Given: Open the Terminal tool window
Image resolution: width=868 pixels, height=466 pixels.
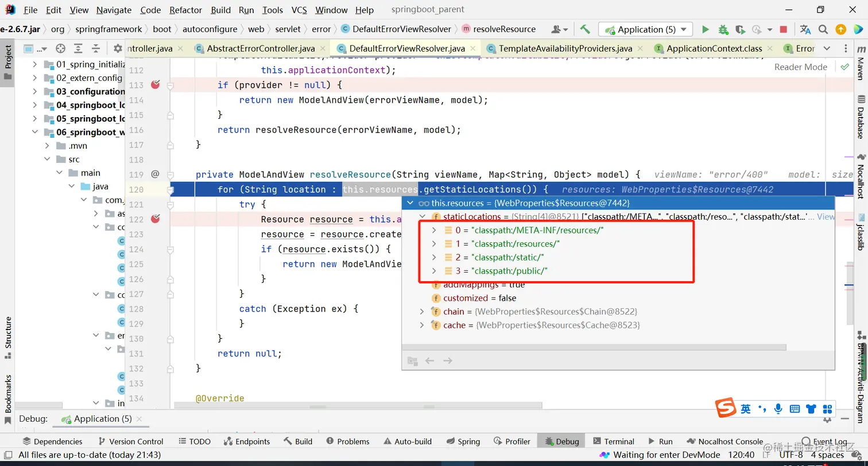Looking at the screenshot, I should pos(613,441).
